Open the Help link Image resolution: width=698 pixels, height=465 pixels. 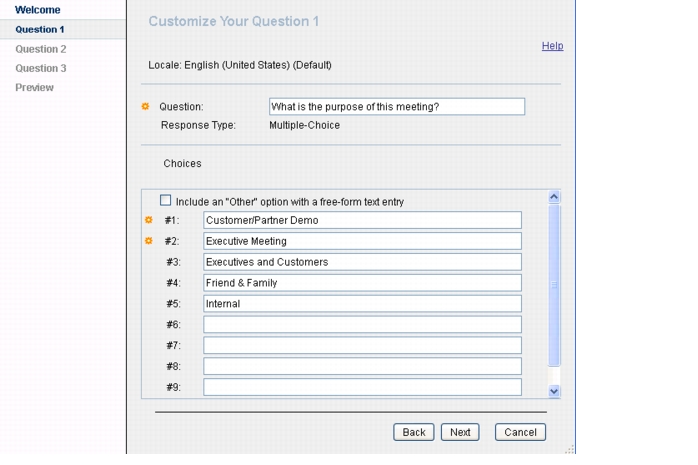552,46
